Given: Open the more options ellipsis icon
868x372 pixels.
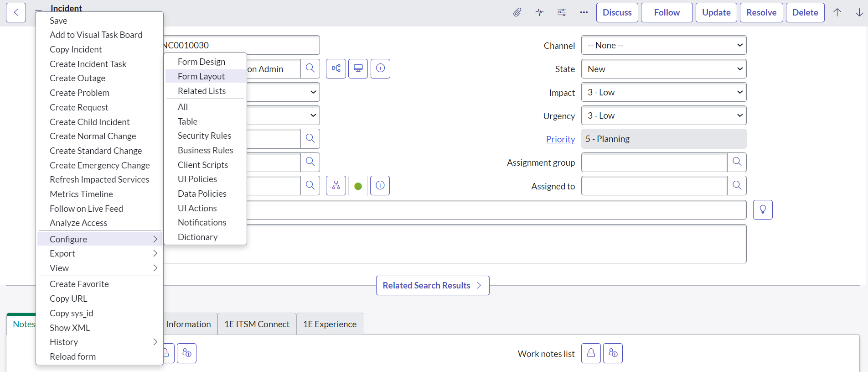Looking at the screenshot, I should click(x=584, y=12).
